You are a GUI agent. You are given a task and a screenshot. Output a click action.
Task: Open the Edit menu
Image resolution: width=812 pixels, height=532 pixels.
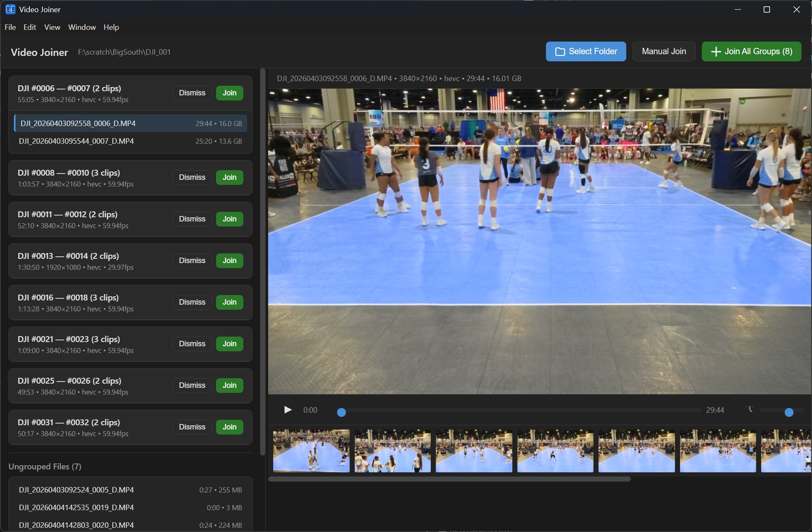(29, 27)
